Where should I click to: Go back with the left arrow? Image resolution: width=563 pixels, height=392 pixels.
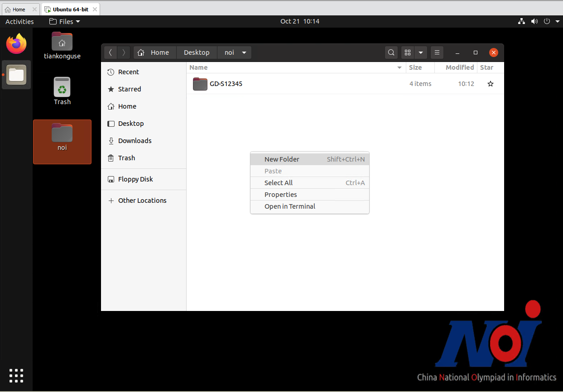pos(111,53)
